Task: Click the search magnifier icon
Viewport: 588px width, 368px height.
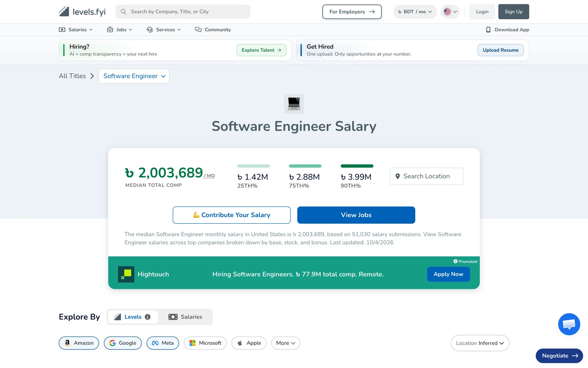Action: [123, 11]
